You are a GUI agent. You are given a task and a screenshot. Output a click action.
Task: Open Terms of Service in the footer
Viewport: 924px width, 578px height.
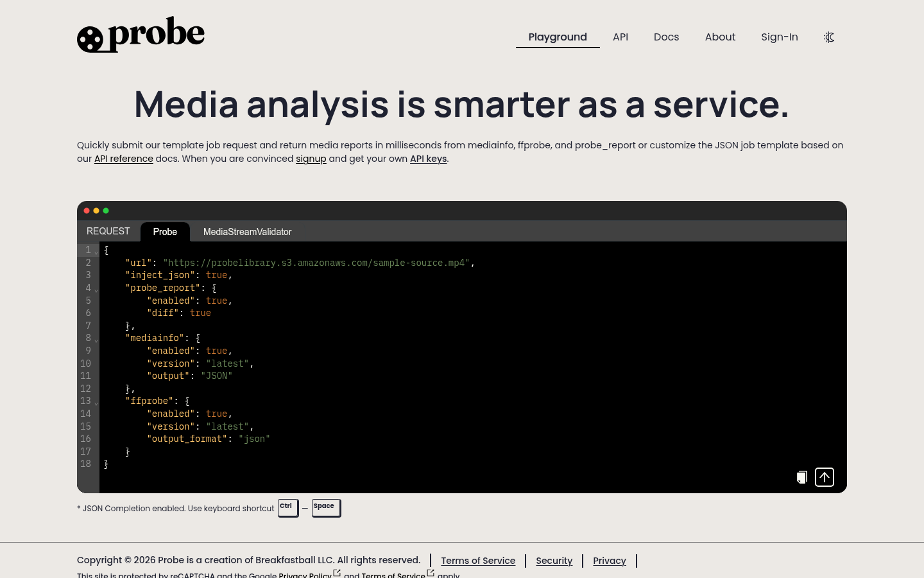[x=478, y=561]
